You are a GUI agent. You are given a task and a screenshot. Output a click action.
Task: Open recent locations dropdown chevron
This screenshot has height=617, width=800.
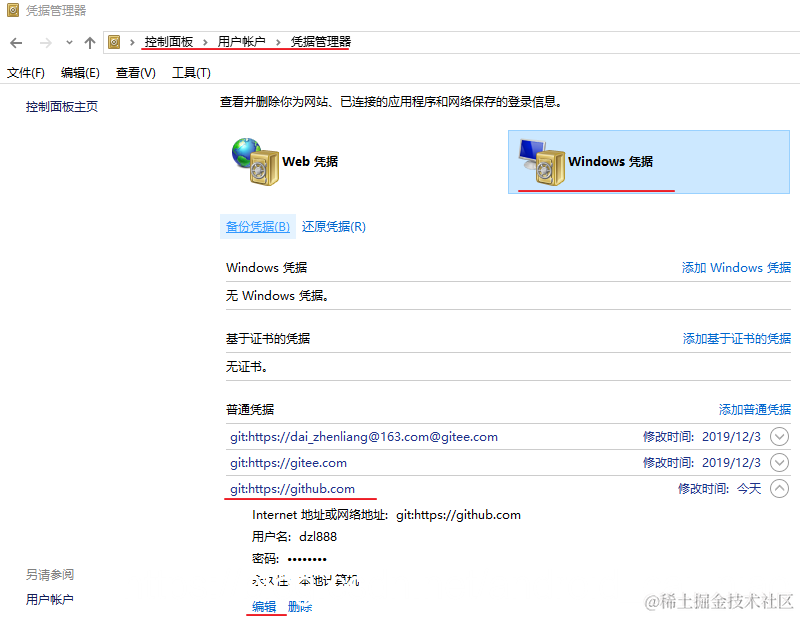69,43
